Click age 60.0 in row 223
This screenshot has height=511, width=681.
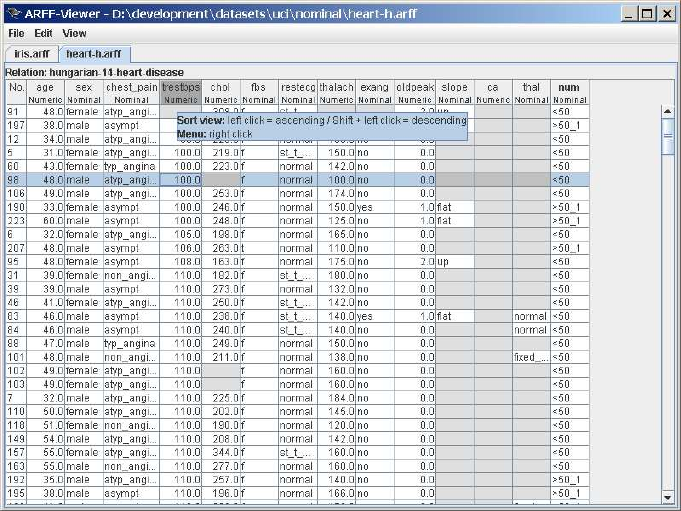45,221
